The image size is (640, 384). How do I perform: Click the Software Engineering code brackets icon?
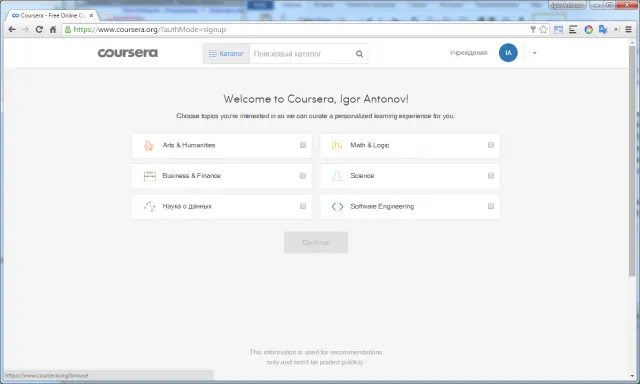(338, 206)
